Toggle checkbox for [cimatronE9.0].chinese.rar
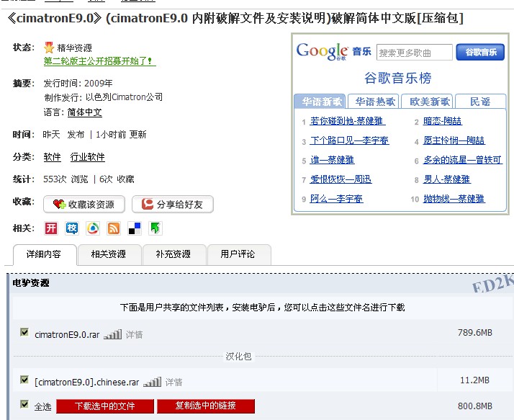514x420 pixels. click(x=24, y=380)
